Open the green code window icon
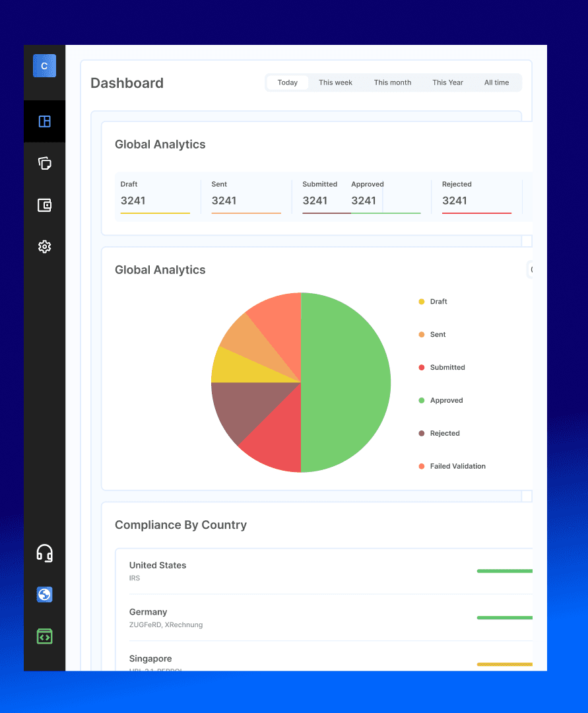 tap(44, 636)
